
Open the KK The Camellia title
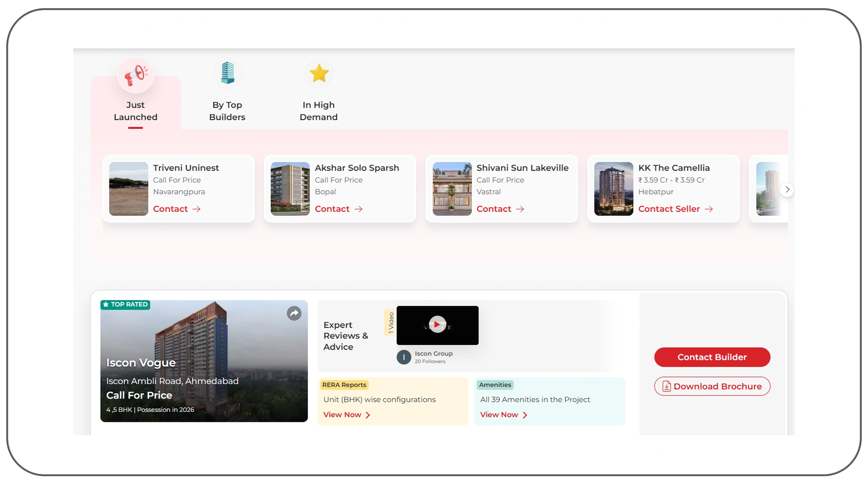pos(674,168)
